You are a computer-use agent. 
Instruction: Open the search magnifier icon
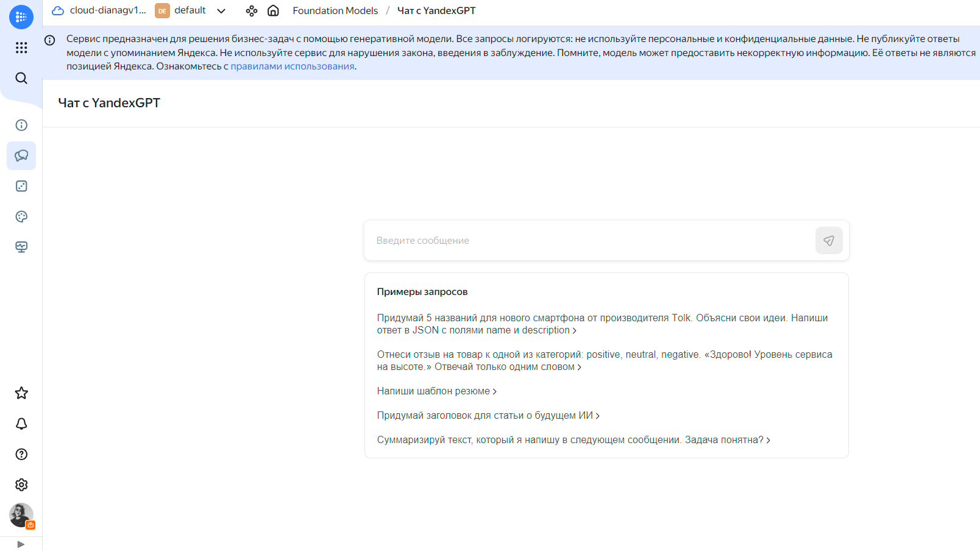pos(21,78)
